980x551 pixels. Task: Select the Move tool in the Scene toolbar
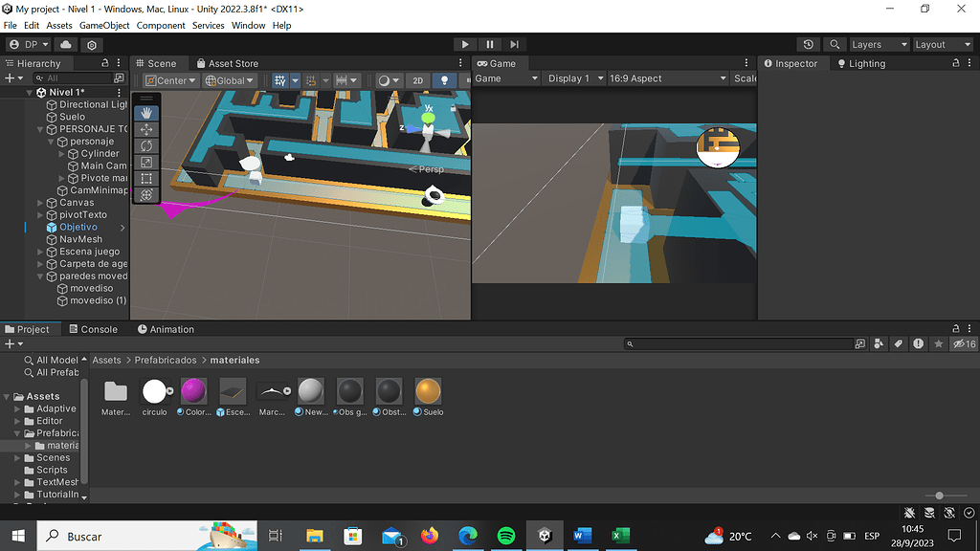146,128
